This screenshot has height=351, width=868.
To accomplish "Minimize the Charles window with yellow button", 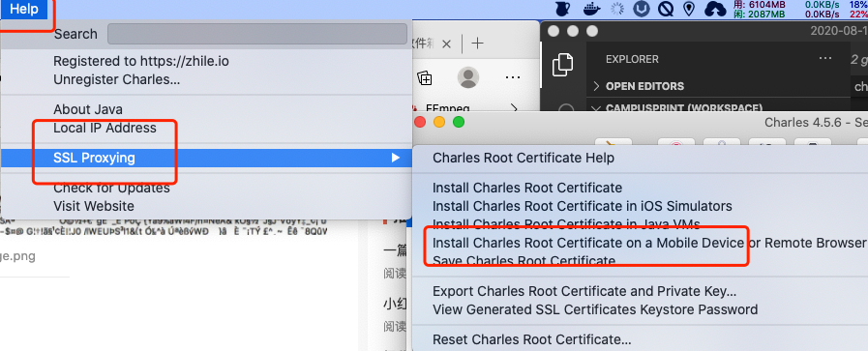I will point(439,122).
